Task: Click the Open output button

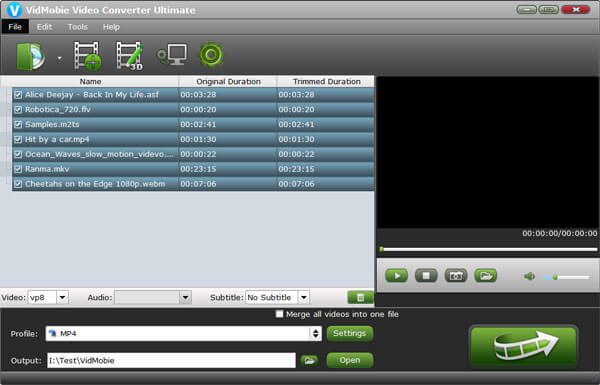Action: (x=350, y=360)
